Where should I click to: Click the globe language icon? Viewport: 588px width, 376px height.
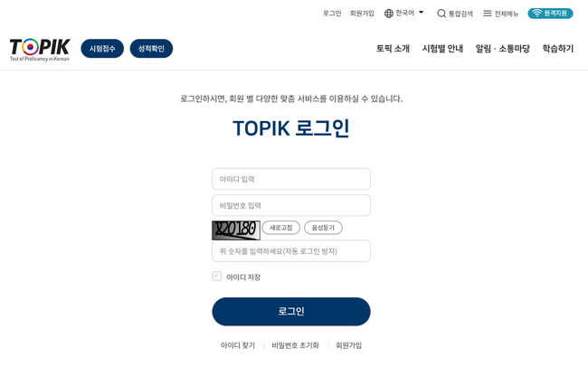389,14
